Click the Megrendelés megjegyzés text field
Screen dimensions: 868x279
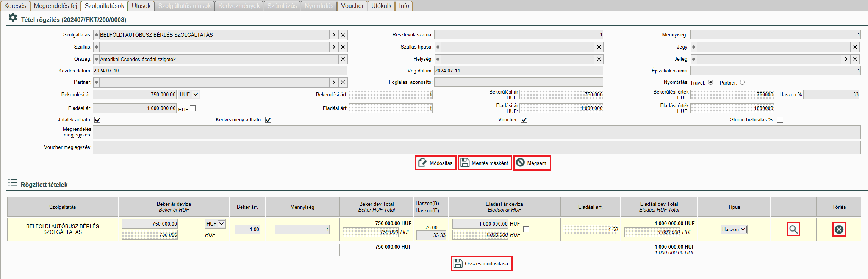coord(476,132)
